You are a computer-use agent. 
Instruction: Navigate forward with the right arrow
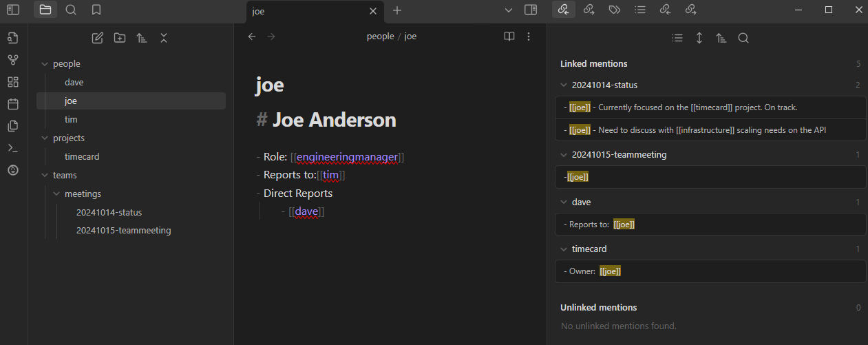tap(271, 36)
